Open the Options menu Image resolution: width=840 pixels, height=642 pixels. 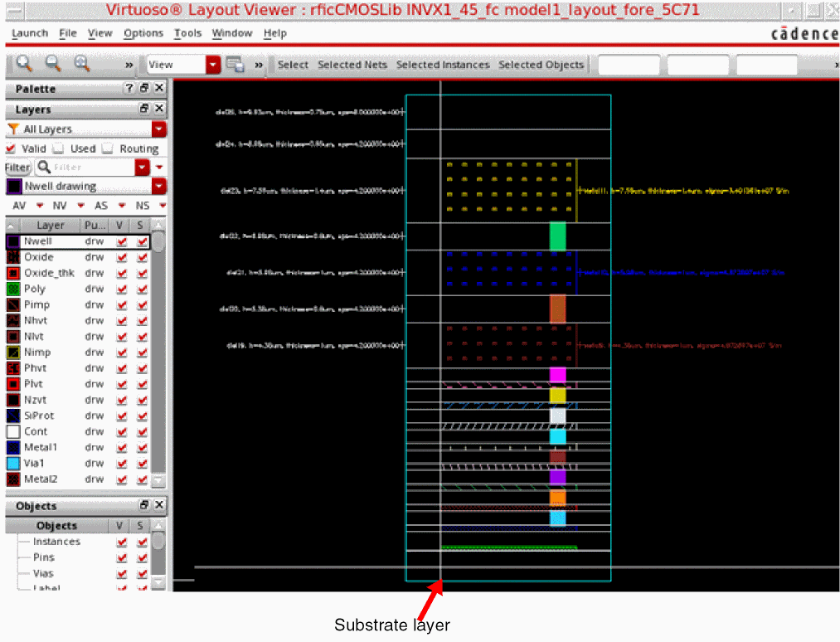[143, 33]
